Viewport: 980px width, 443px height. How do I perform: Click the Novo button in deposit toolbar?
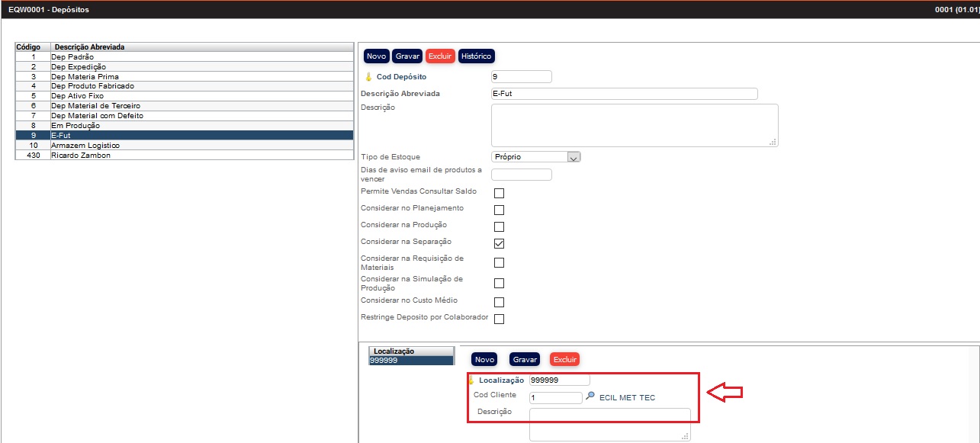point(377,56)
